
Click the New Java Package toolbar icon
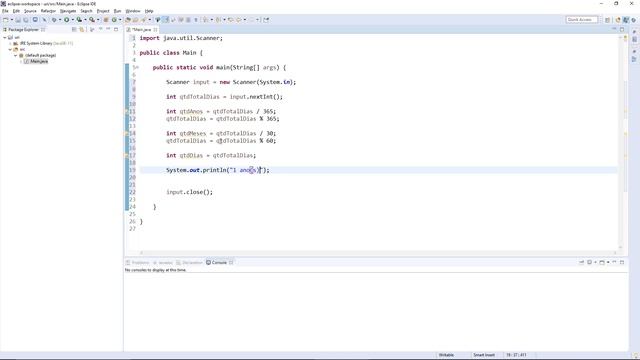[106, 20]
